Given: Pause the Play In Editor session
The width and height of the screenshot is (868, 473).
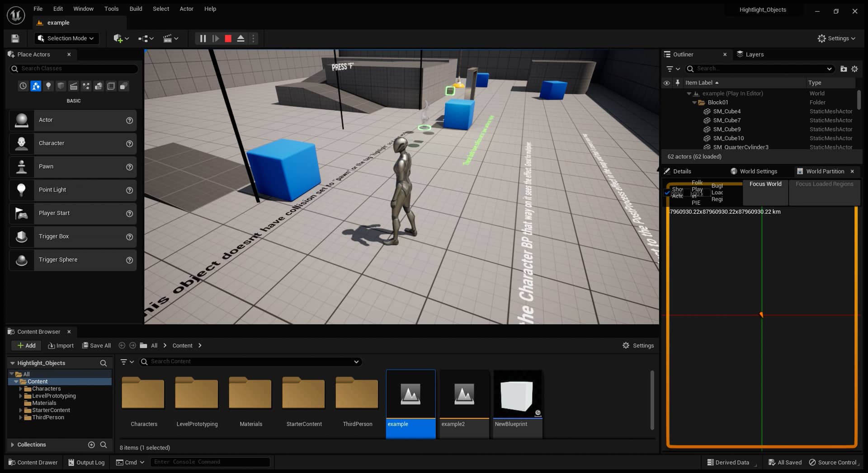Looking at the screenshot, I should pyautogui.click(x=203, y=38).
